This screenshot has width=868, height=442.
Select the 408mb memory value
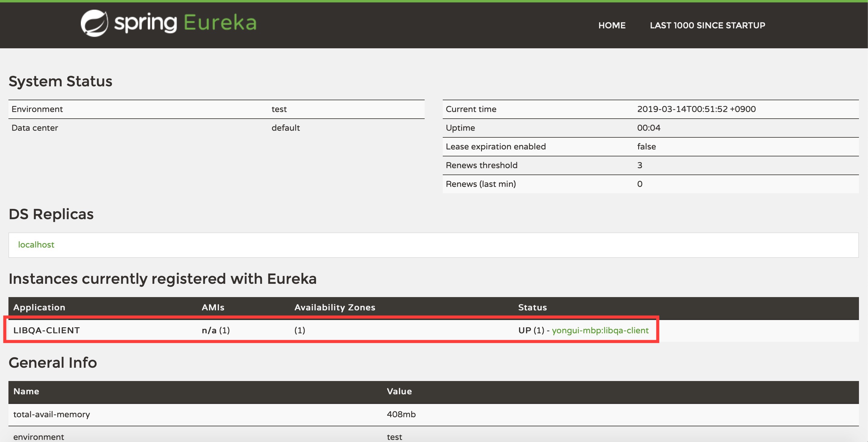coord(401,414)
